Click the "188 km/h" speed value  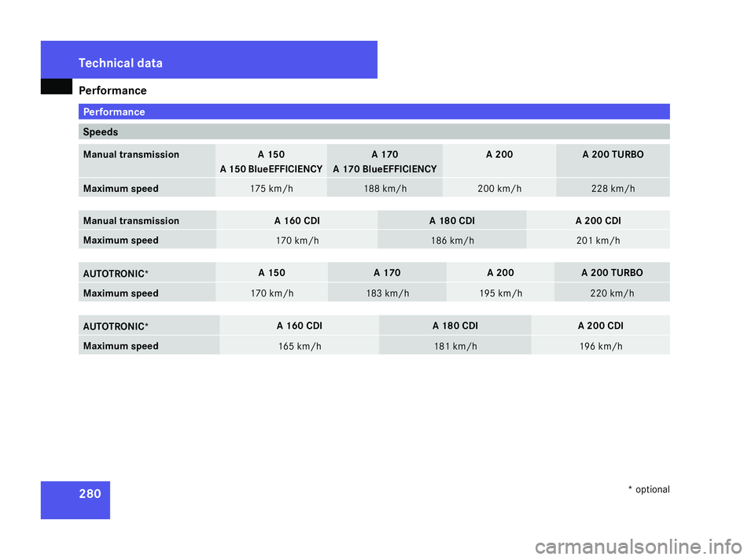(x=385, y=189)
